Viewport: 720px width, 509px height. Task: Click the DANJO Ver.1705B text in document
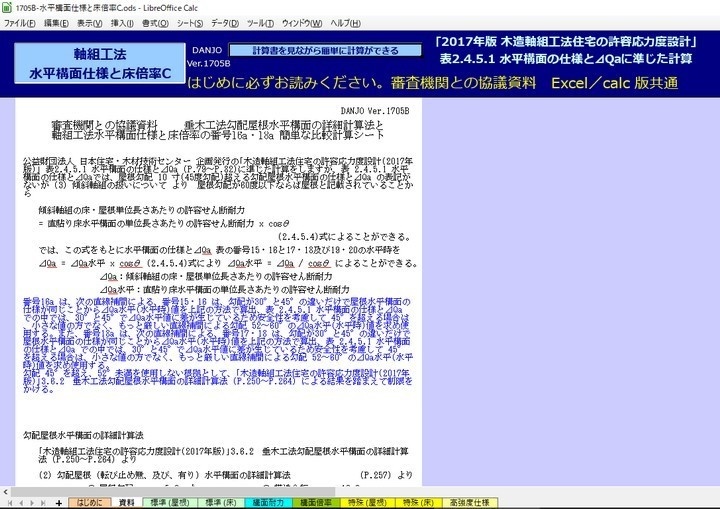point(375,111)
